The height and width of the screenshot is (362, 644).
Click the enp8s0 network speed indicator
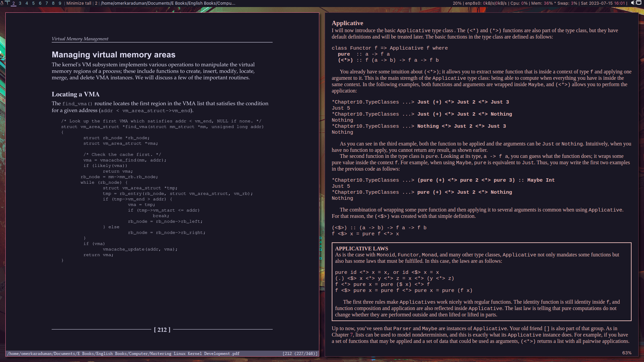(x=486, y=3)
